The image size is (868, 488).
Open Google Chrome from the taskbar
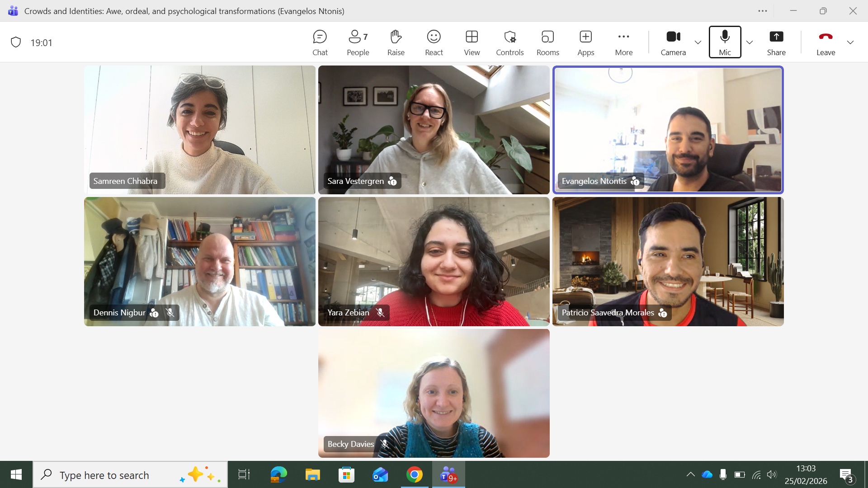pyautogui.click(x=414, y=475)
